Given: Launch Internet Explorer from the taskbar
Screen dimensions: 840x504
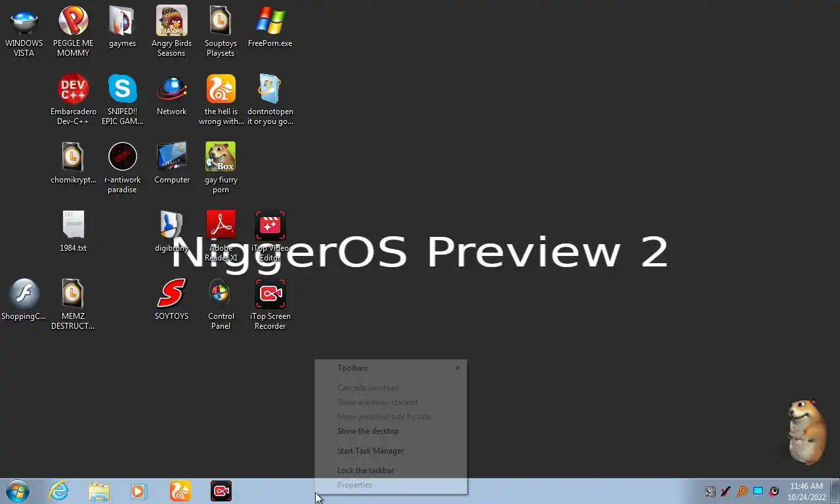Looking at the screenshot, I should tap(58, 491).
